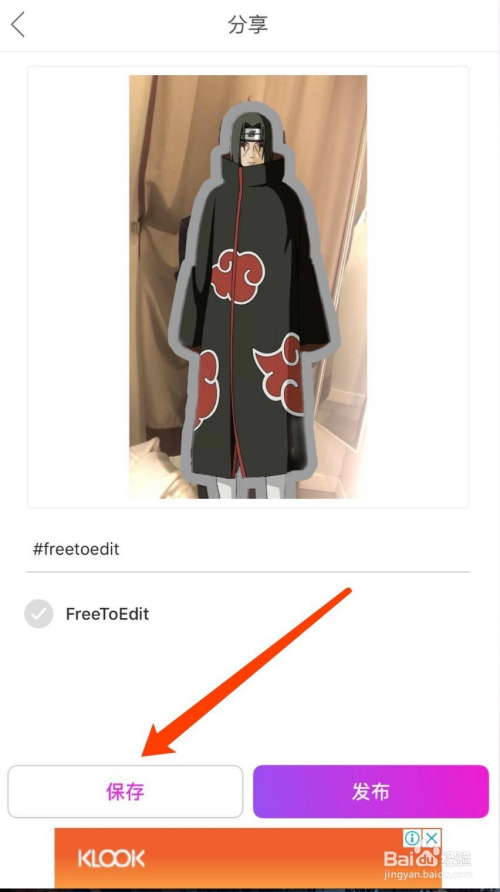The width and height of the screenshot is (500, 892).
Task: Select the FreeToEdit label text
Action: tap(108, 614)
